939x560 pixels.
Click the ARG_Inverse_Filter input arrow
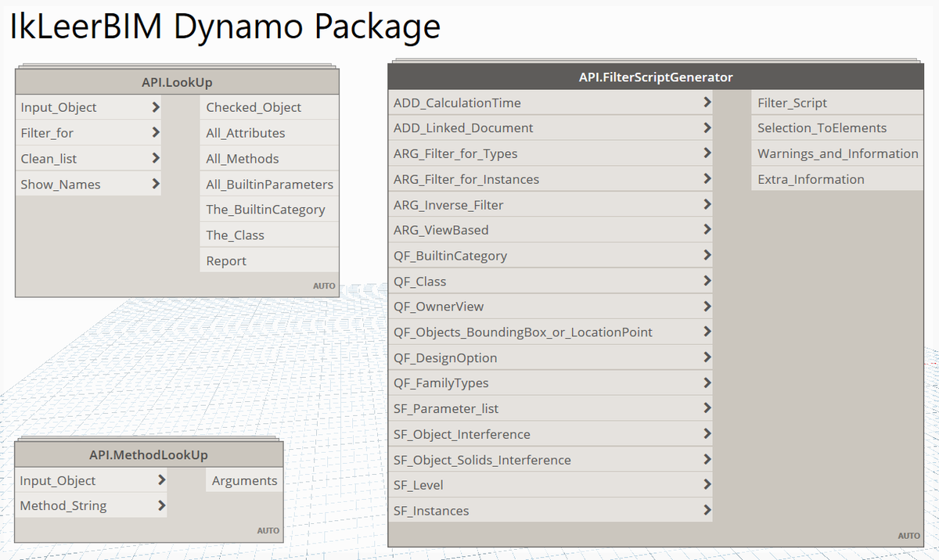[x=707, y=204]
